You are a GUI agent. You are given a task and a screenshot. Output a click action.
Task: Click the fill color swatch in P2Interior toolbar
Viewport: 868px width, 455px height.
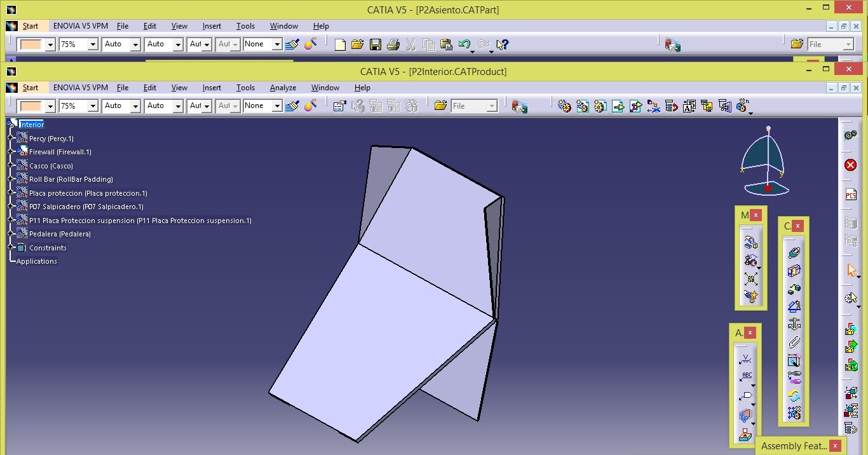point(31,106)
